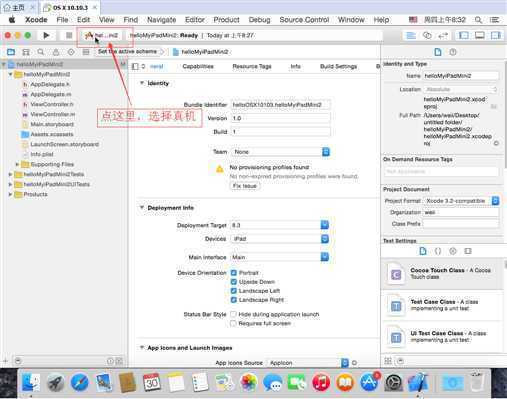Expand the Products folder
The width and height of the screenshot is (507, 399).
click(10, 194)
